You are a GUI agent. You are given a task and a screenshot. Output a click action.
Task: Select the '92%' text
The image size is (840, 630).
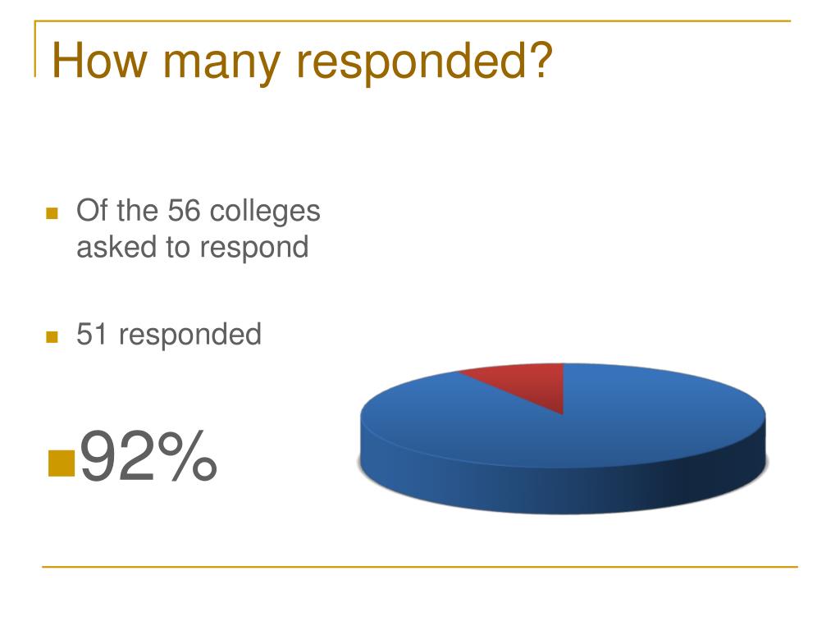tap(148, 455)
